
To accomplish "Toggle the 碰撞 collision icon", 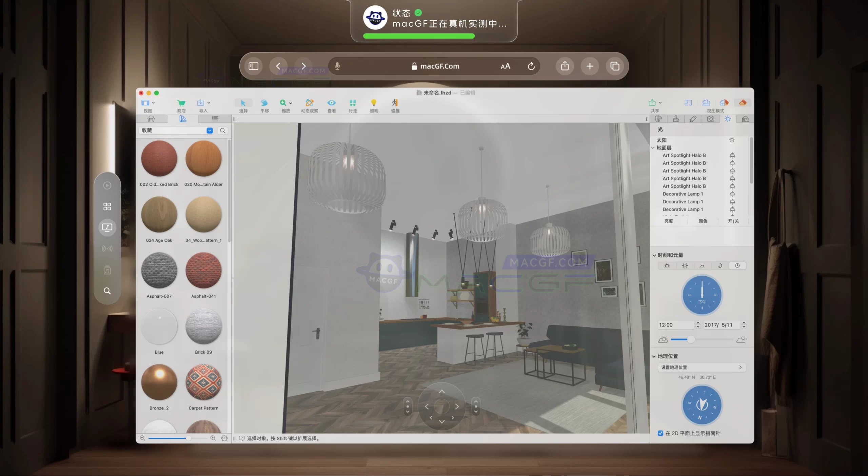I will click(x=395, y=103).
